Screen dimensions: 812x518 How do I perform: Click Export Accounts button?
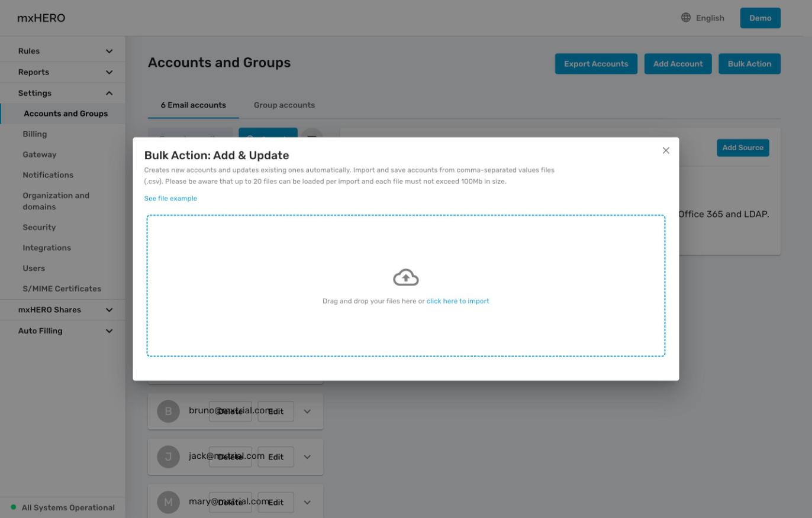pyautogui.click(x=596, y=64)
